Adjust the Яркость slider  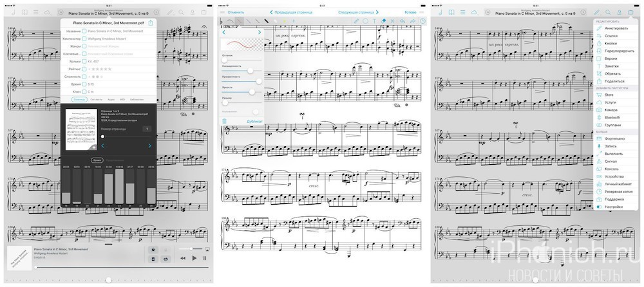coord(242,92)
